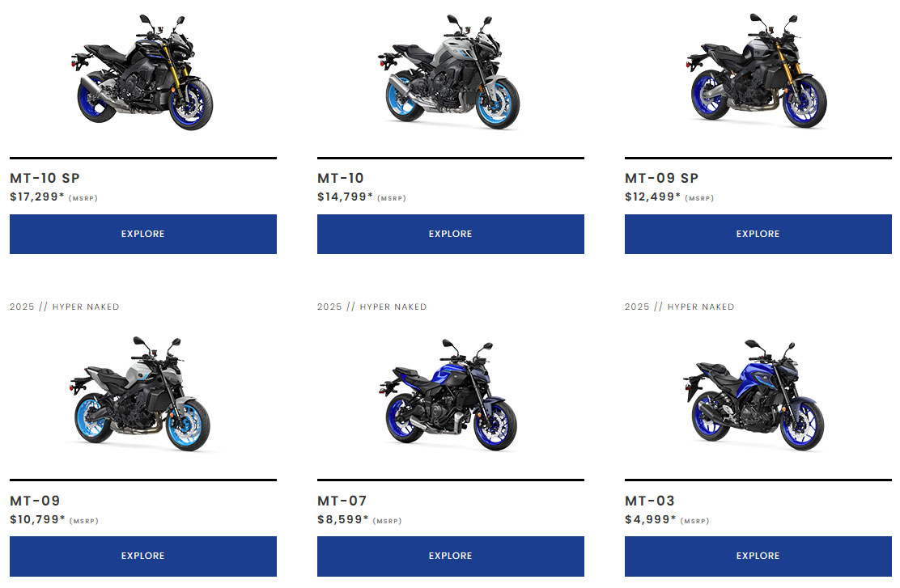900x588 pixels.
Task: Open the MT-10 title link
Action: (341, 179)
